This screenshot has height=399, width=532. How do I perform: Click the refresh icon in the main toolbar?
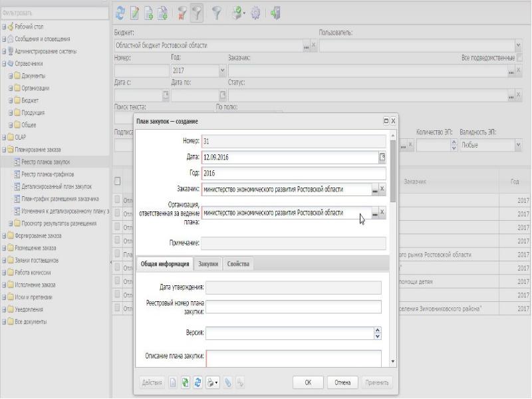[x=120, y=13]
